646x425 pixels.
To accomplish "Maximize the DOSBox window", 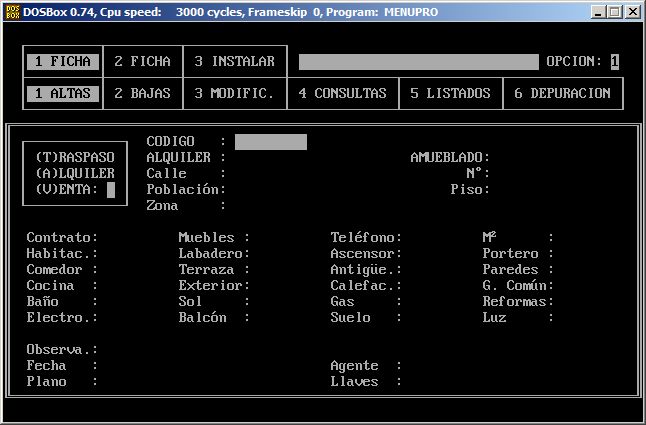I will click(615, 11).
